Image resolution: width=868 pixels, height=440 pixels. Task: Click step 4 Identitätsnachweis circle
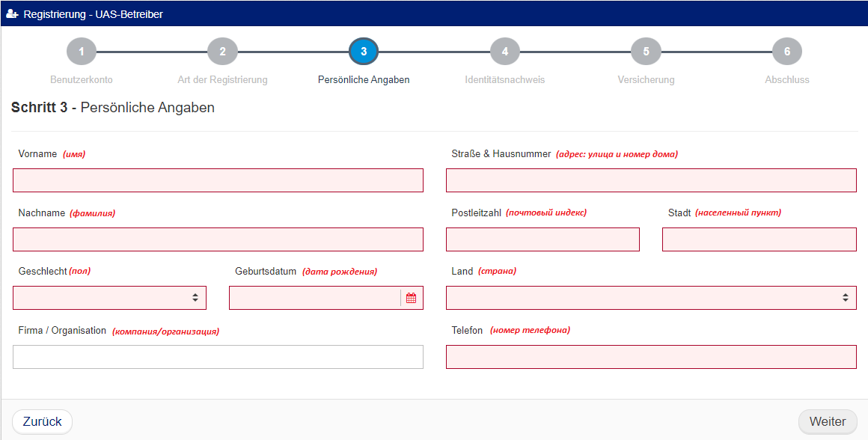pyautogui.click(x=505, y=52)
